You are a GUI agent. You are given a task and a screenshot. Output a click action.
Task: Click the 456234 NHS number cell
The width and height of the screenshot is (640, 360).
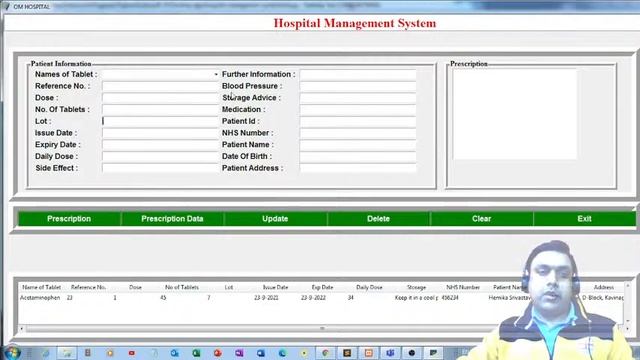tap(450, 298)
